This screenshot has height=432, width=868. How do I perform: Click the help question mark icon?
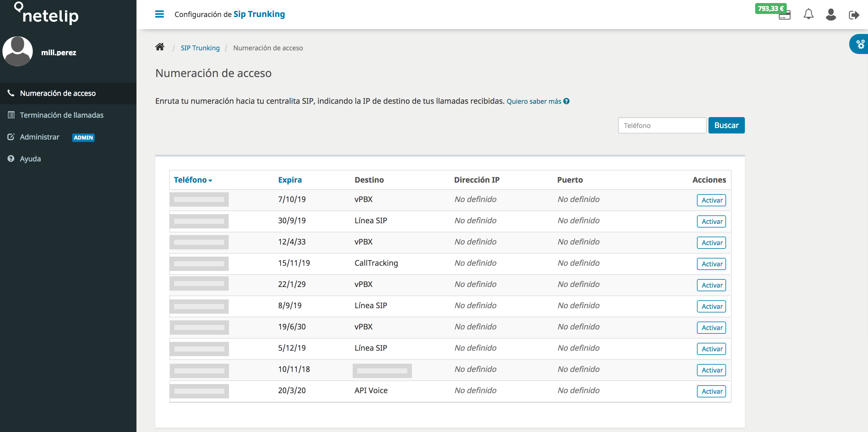coord(567,101)
